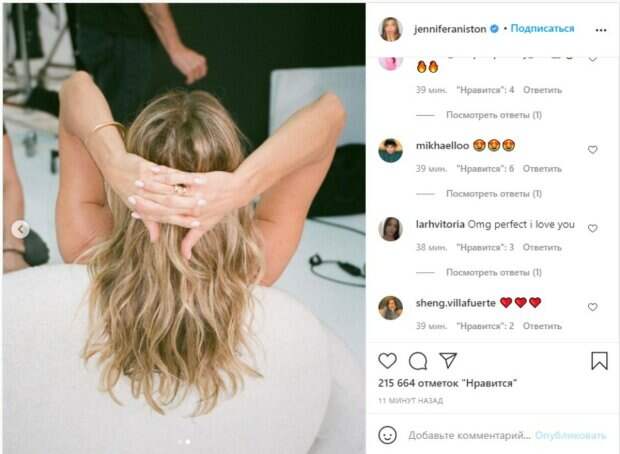Expand replies under larhvitoria's comment
This screenshot has width=620, height=454.
click(494, 272)
